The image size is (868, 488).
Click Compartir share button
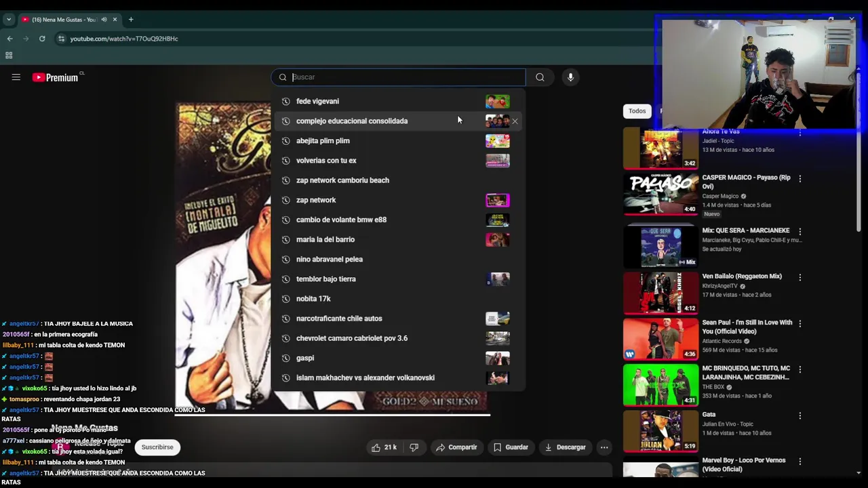456,447
